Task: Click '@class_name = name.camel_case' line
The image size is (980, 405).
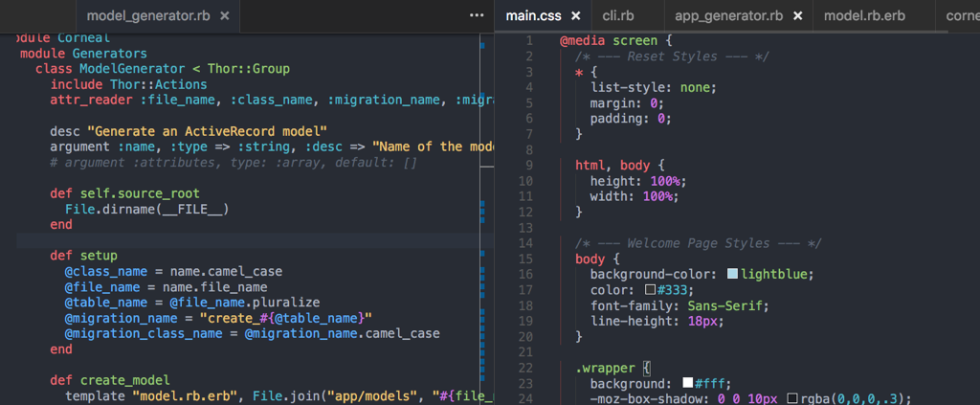Action: pyautogui.click(x=174, y=271)
